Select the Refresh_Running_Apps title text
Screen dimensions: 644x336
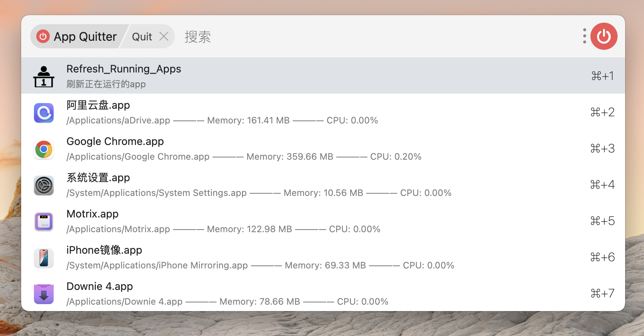coord(124,69)
